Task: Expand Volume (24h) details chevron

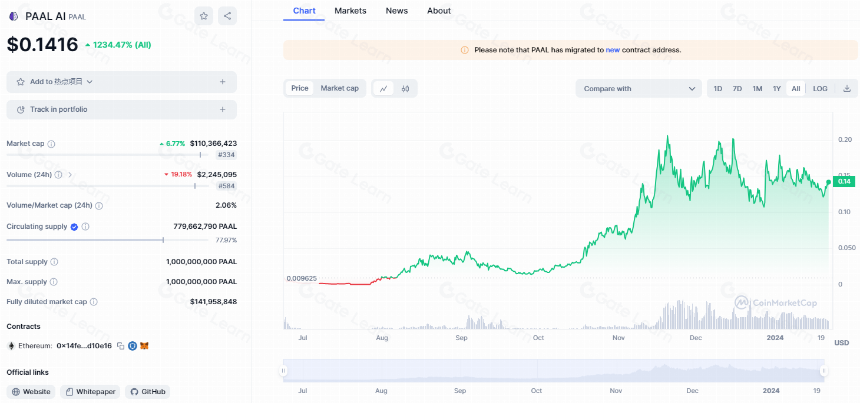Action: 70,175
